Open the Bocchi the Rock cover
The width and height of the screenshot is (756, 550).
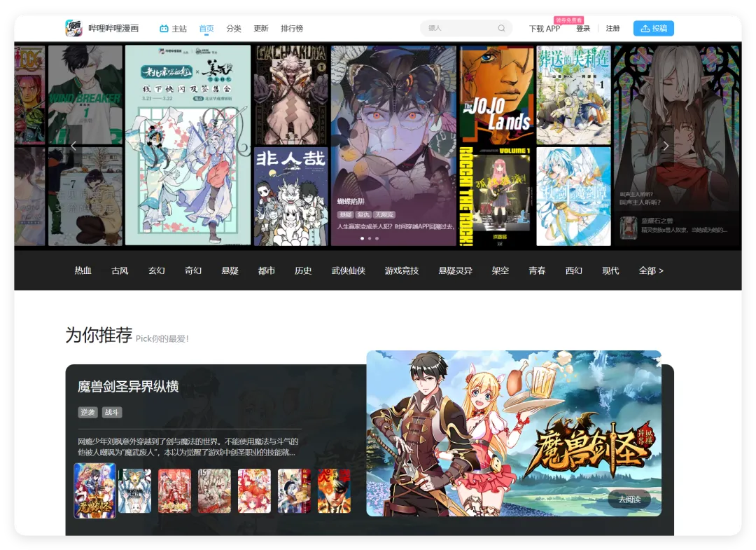[x=496, y=196]
